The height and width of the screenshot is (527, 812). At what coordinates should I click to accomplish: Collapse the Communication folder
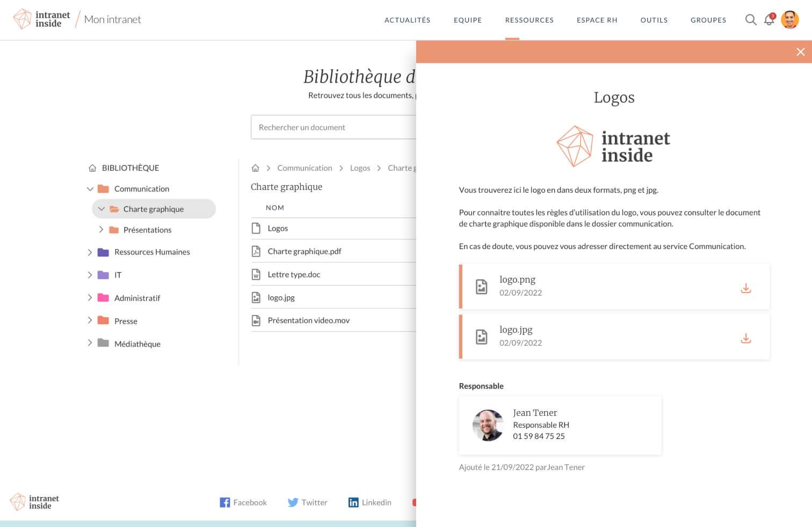coord(90,189)
